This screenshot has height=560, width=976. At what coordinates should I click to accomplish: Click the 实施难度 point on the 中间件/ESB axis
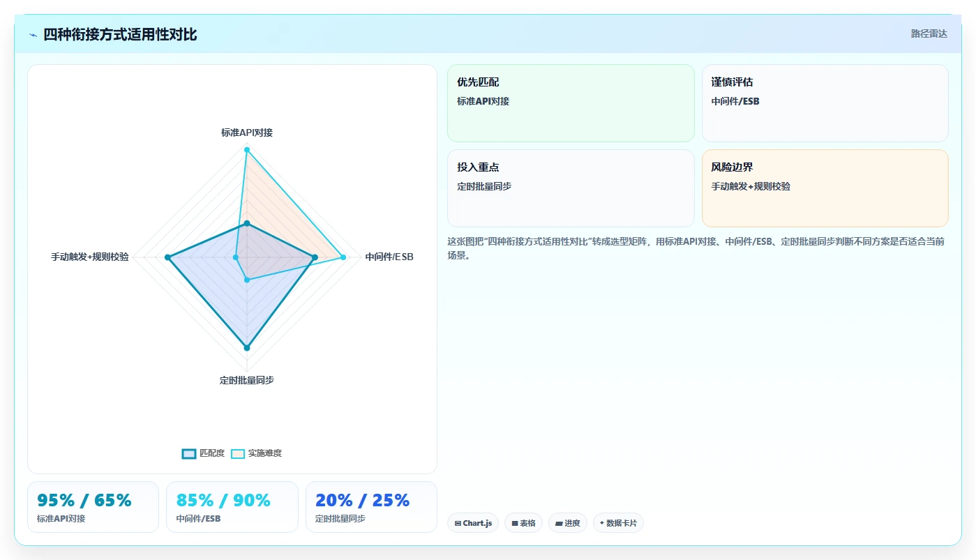coord(343,257)
